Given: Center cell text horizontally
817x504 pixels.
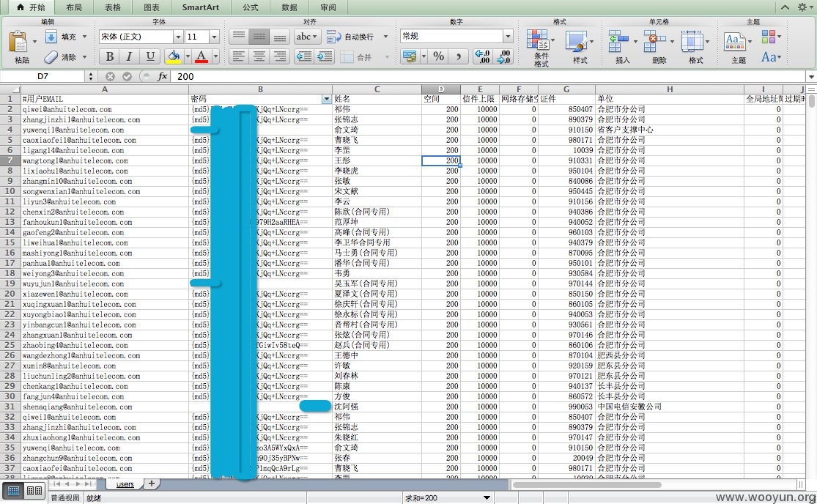Looking at the screenshot, I should [x=259, y=56].
